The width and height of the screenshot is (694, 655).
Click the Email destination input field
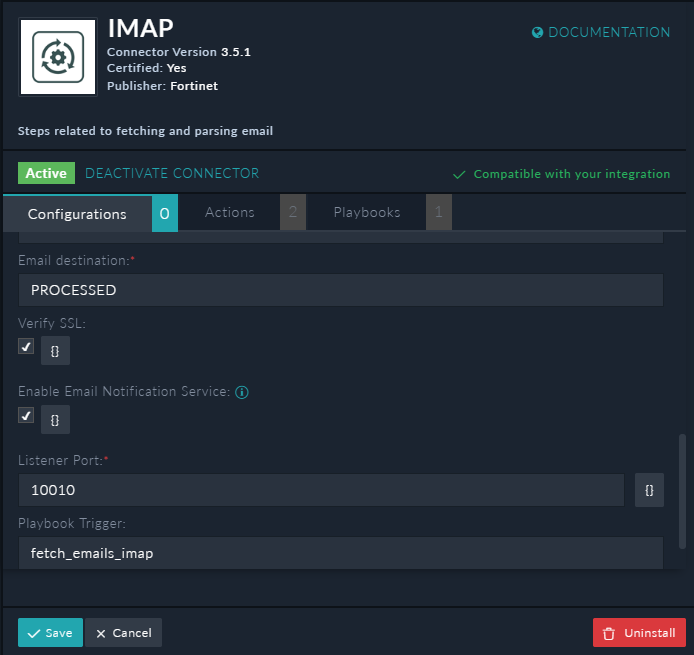[340, 290]
